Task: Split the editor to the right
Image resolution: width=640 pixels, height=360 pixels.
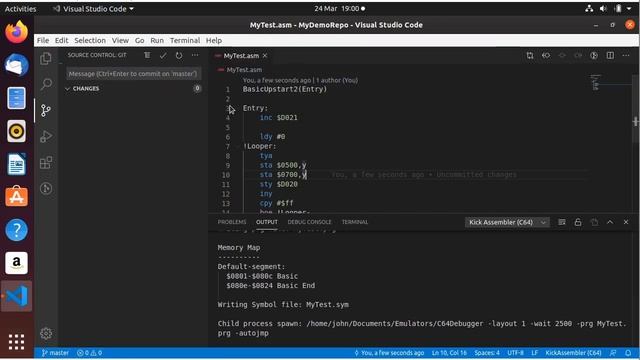Action: 610,55
